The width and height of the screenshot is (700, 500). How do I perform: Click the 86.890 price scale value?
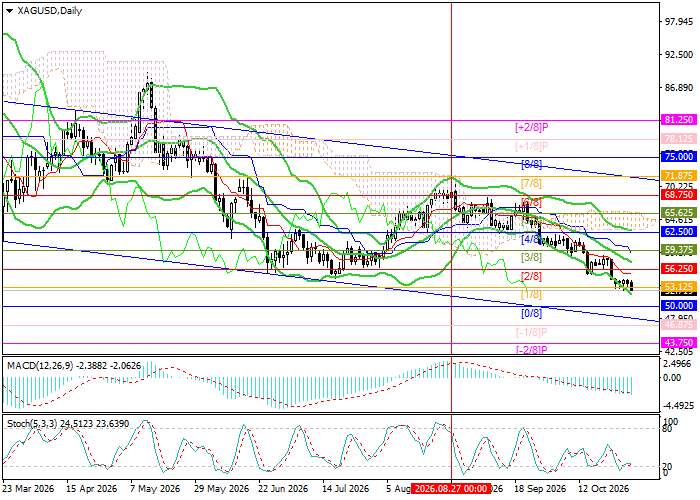pyautogui.click(x=678, y=88)
